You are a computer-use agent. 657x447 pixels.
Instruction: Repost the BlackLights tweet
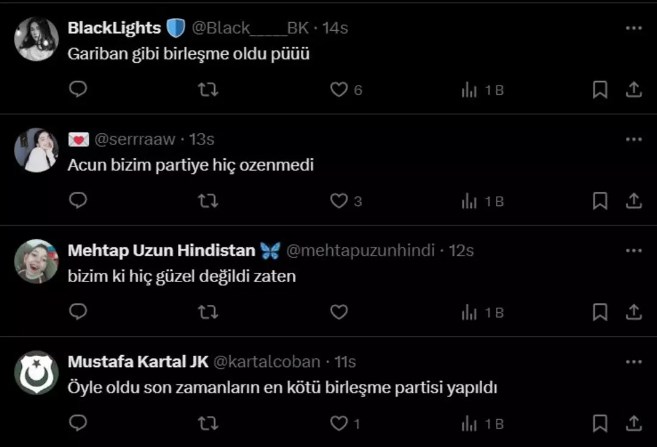(x=208, y=90)
